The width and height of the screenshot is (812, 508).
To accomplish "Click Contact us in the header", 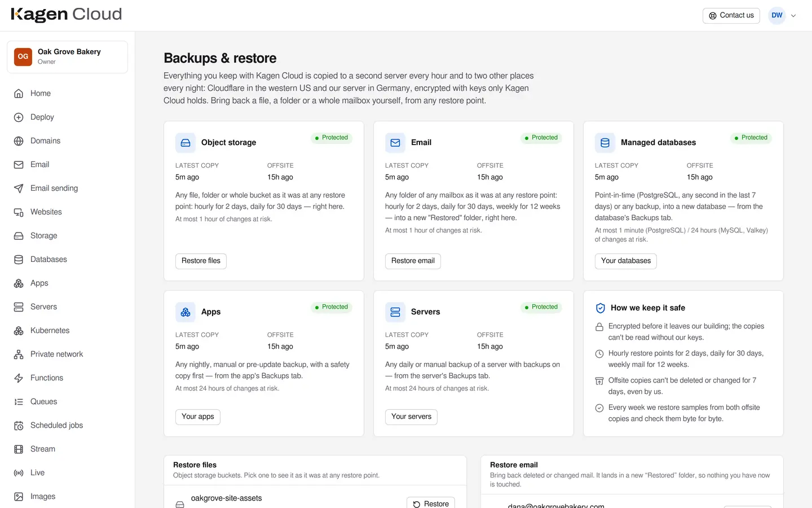I will [731, 16].
